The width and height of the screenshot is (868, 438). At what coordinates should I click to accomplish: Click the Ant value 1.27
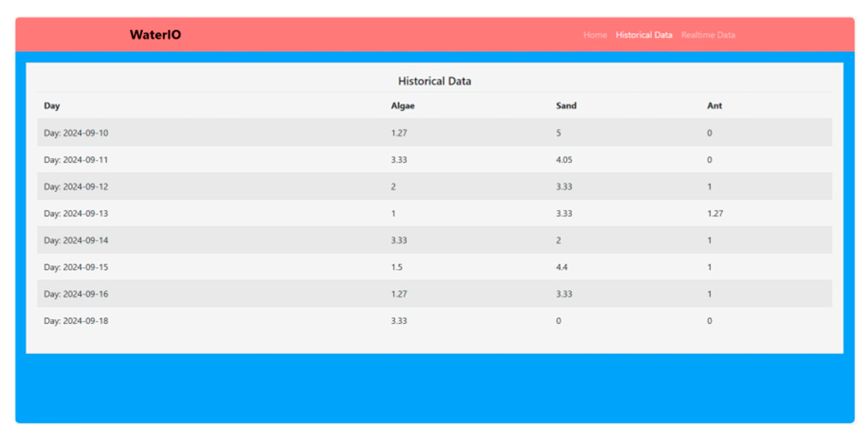coord(715,214)
